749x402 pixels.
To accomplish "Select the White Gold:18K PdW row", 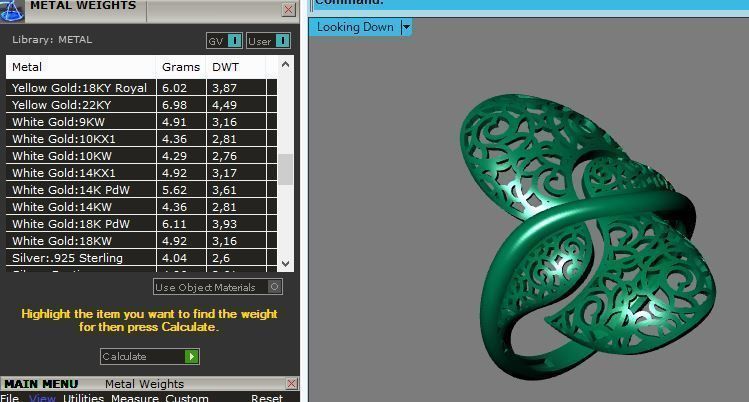I will coord(141,223).
